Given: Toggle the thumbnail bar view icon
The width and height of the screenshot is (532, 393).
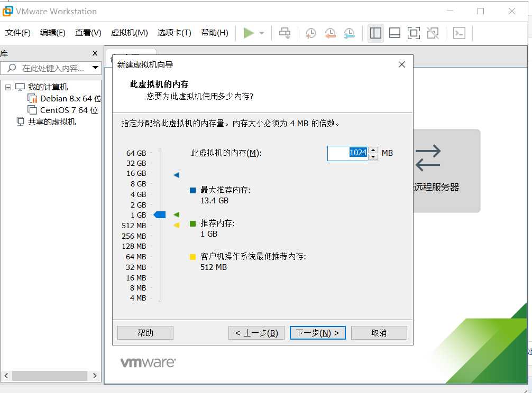Looking at the screenshot, I should pos(395,33).
